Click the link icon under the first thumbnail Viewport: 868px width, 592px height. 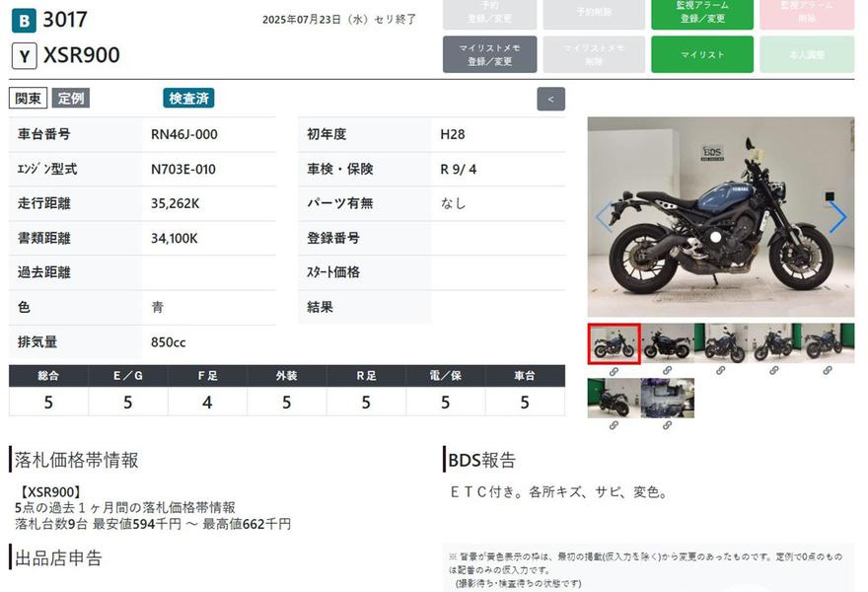[x=614, y=371]
